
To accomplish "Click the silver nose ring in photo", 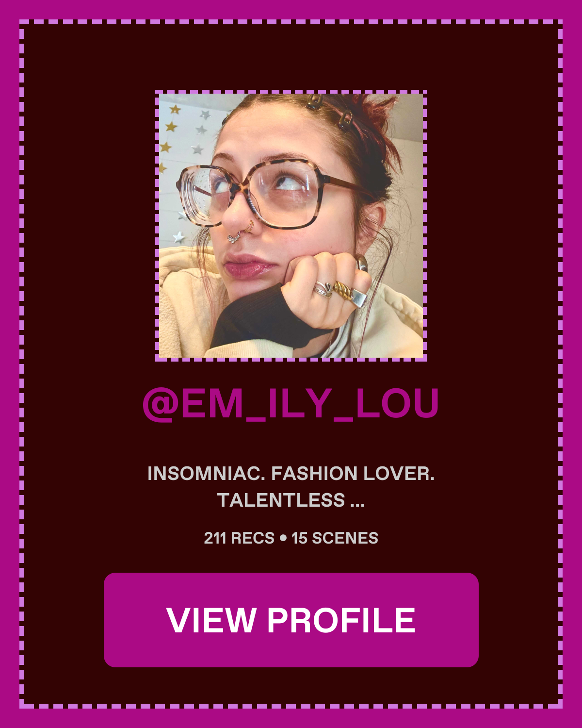I will [234, 237].
